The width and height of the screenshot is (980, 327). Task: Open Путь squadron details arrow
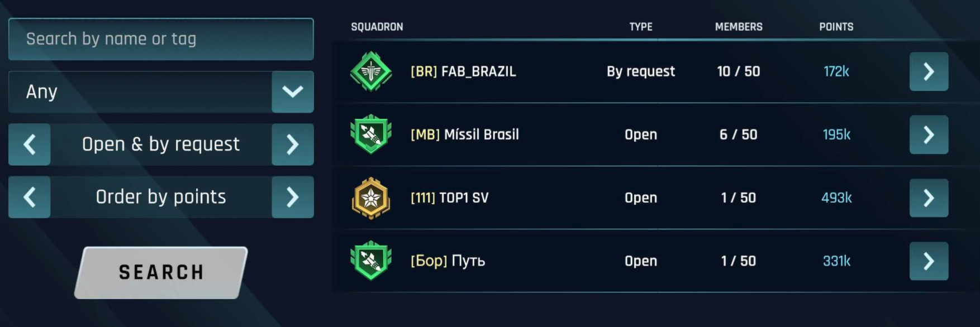tap(929, 261)
